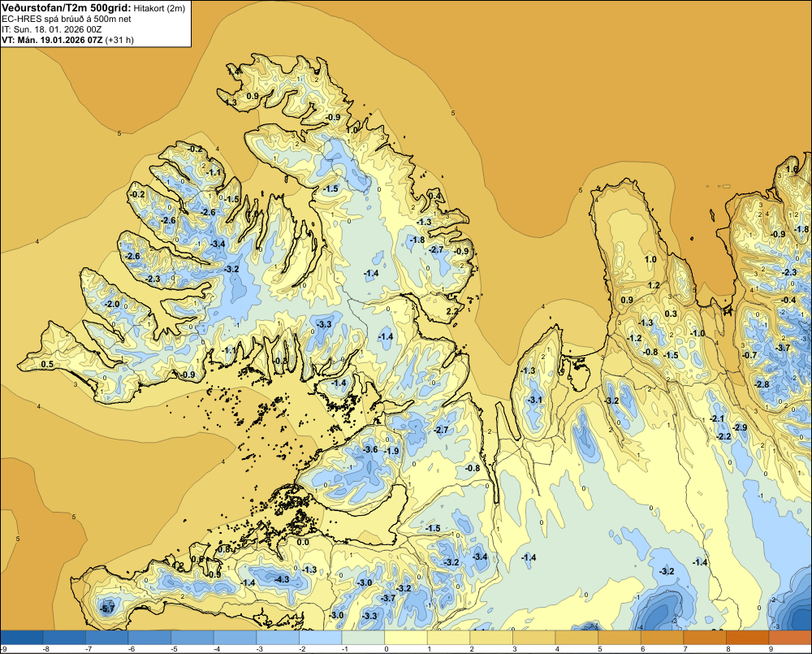Click the legend scale label 3
This screenshot has height=654, width=812.
515,649
